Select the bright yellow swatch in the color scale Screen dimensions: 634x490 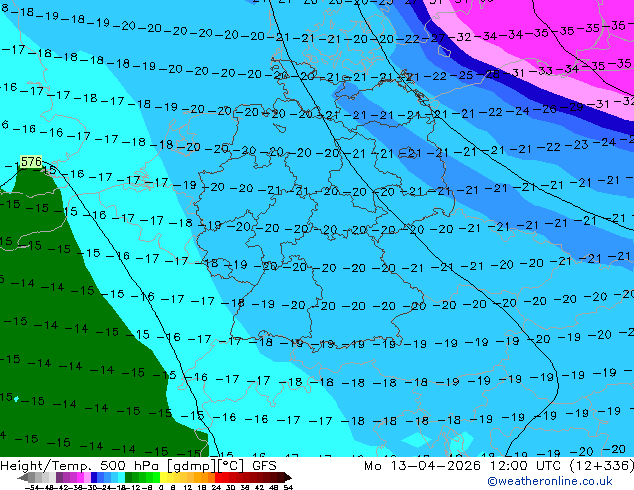[163, 477]
